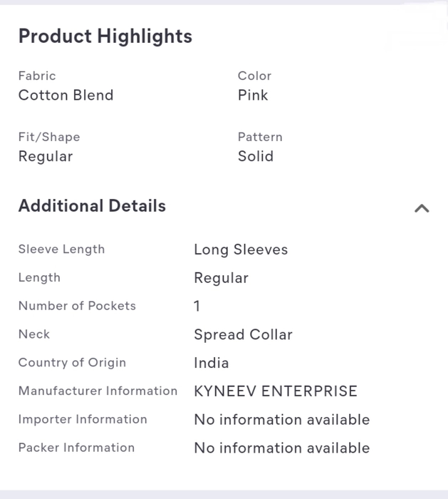Click the Solid pattern value

[256, 156]
